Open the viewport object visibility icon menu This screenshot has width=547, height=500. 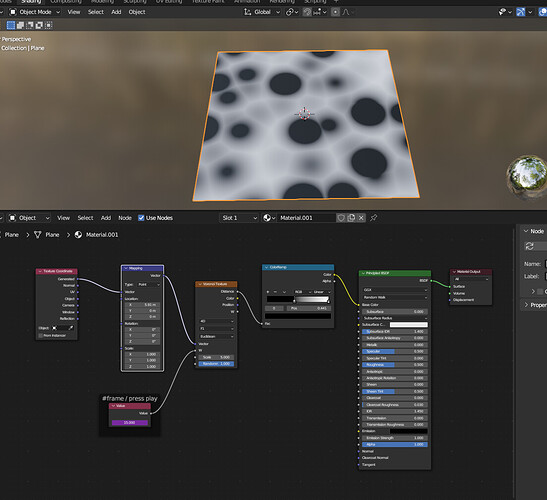point(504,12)
